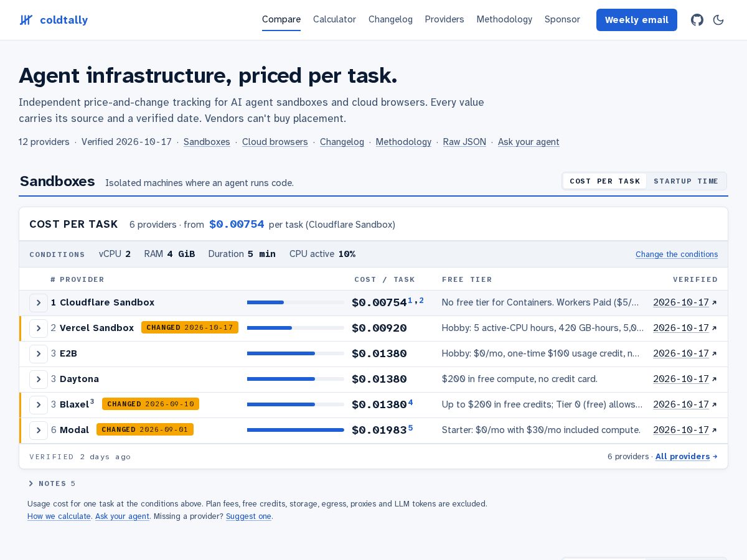
Task: Open Providers in top navigation
Action: (444, 19)
